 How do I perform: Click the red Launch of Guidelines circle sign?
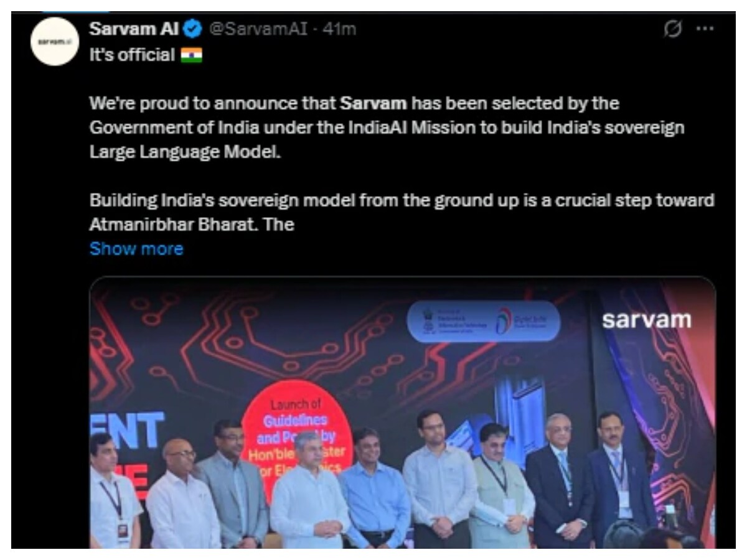coord(297,436)
